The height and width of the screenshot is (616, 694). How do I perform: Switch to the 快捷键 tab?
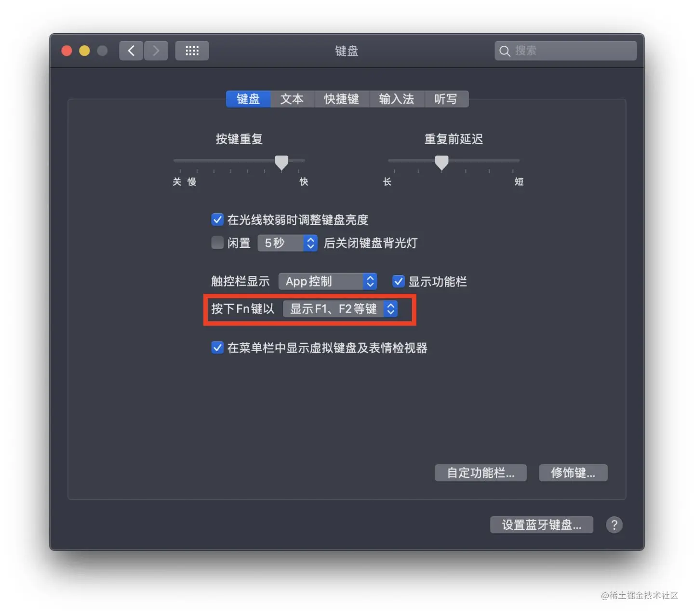click(x=341, y=99)
